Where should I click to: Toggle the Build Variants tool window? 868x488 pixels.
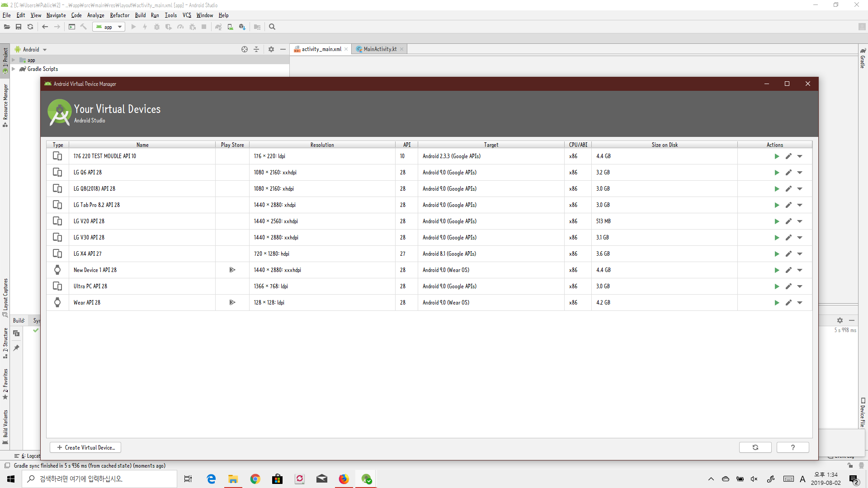point(5,427)
